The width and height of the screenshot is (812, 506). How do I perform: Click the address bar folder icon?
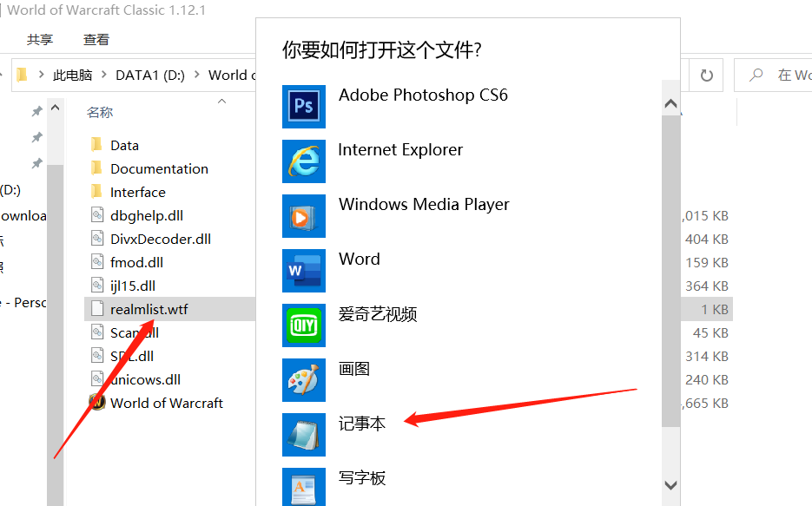[x=22, y=75]
